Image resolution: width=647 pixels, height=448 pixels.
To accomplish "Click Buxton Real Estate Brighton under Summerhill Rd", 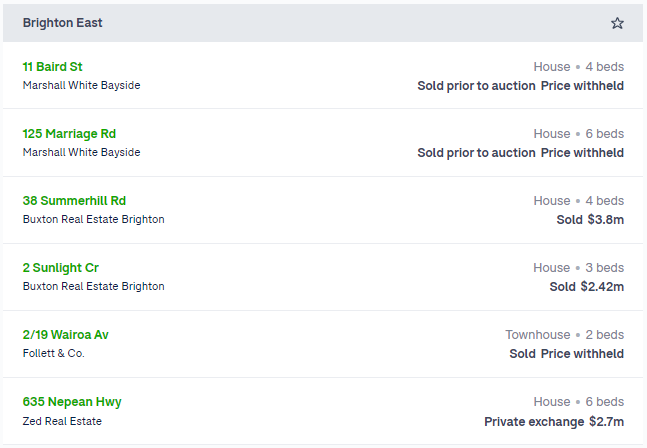I will (93, 219).
